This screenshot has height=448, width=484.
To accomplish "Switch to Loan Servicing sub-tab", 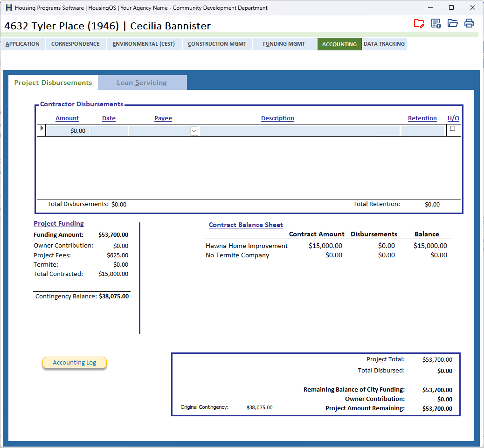I will (x=142, y=83).
